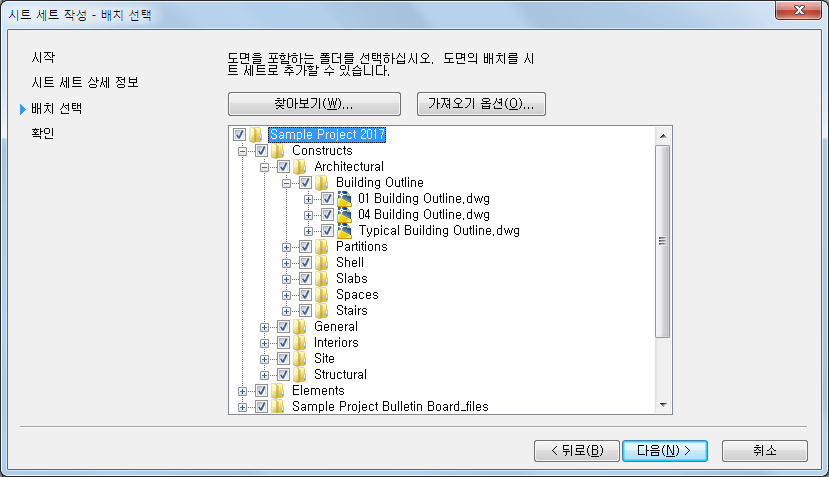Select the Sample Project Bulletin Board_files item
Image resolution: width=829 pixels, height=477 pixels.
[x=390, y=407]
